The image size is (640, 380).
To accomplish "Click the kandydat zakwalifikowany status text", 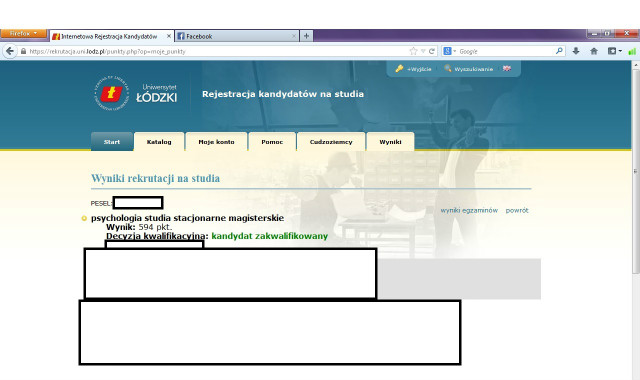I will pos(270,236).
